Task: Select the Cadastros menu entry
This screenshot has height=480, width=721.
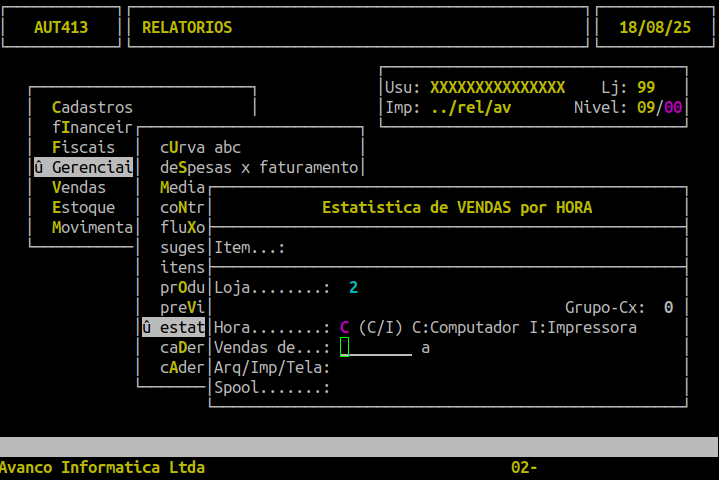Action: click(92, 107)
